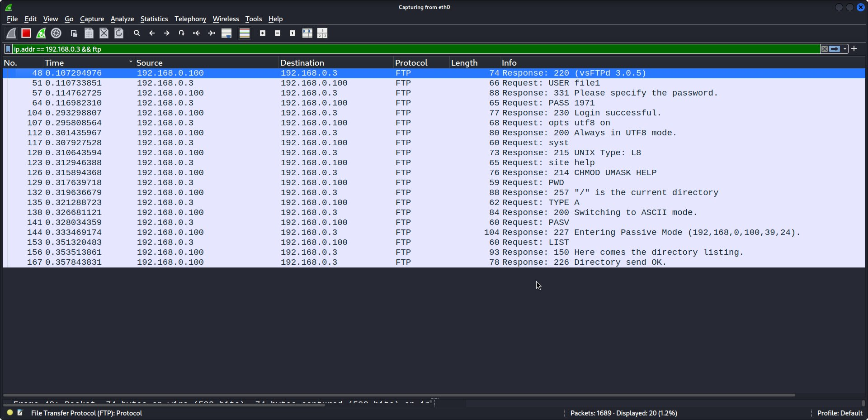
Task: Select packet 57 Please specify the password
Action: click(434, 93)
